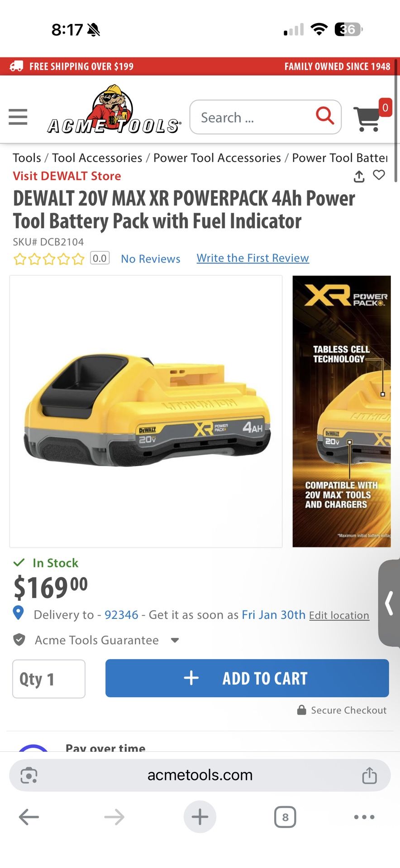Open the Qty 1 quantity selector
400x868 pixels.
(49, 679)
